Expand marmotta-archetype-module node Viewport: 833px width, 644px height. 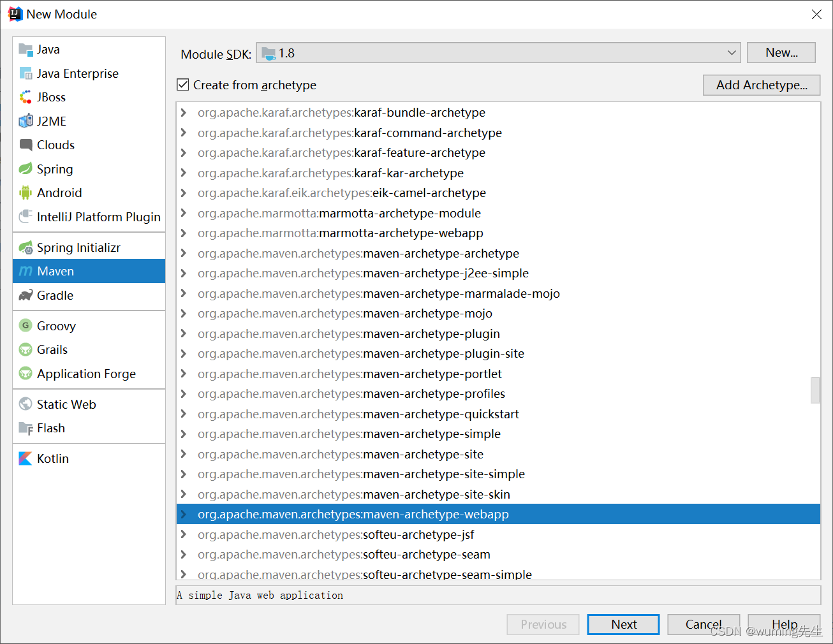point(184,213)
